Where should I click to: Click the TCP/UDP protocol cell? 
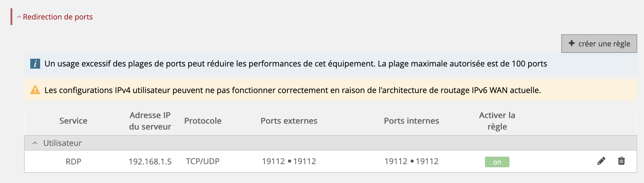point(203,161)
